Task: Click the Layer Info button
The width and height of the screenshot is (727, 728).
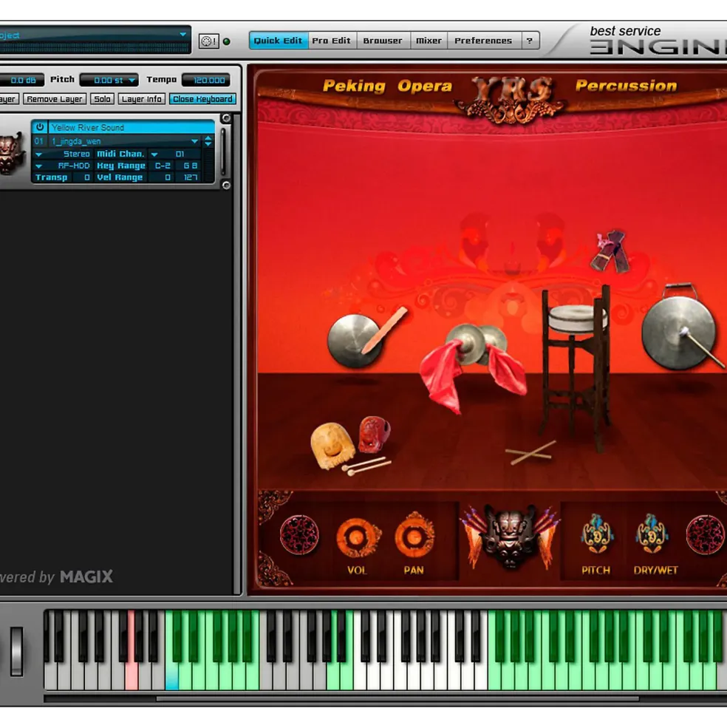Action: point(142,99)
